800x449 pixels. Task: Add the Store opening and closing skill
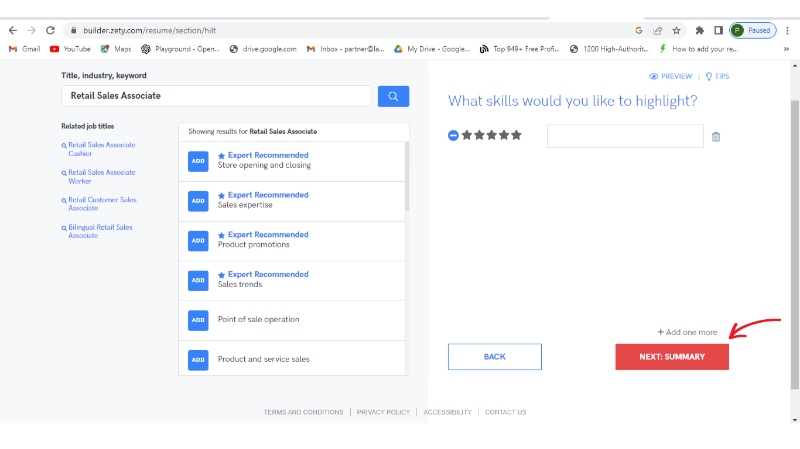[198, 161]
